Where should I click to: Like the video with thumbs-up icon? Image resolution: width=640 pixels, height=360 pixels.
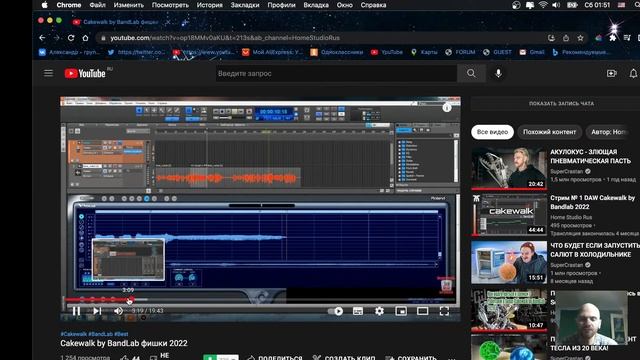[124, 358]
